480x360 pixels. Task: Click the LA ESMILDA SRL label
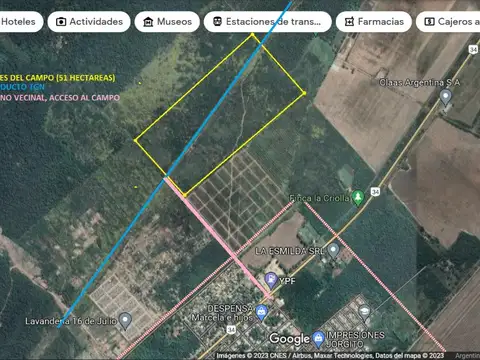click(290, 251)
